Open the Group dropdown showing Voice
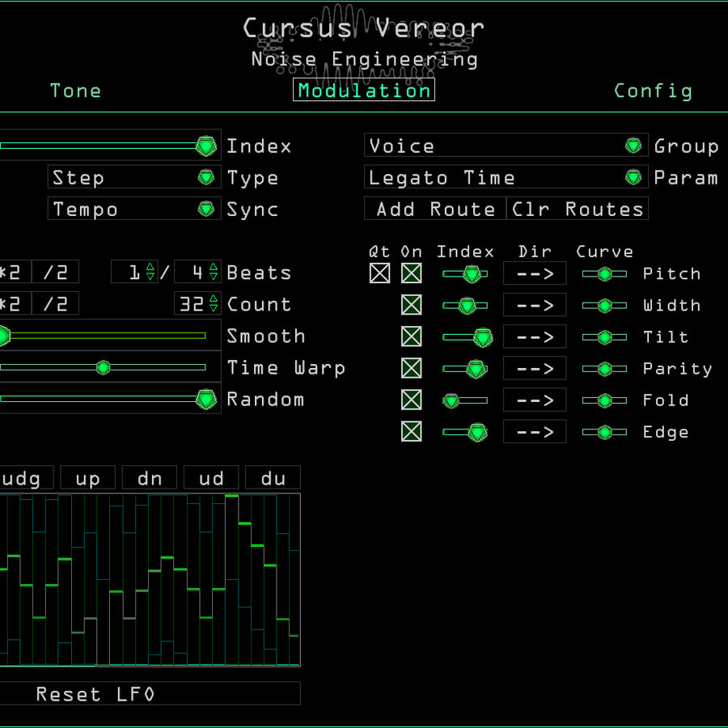The image size is (728, 728). pos(506,146)
